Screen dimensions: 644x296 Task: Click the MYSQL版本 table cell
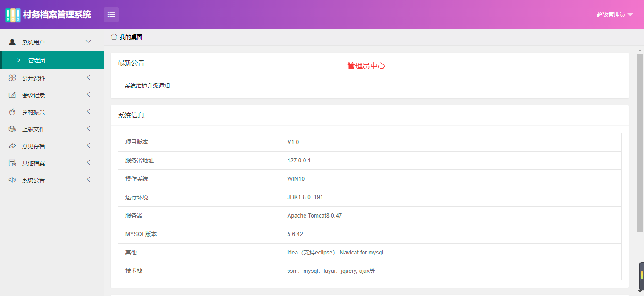pyautogui.click(x=199, y=234)
